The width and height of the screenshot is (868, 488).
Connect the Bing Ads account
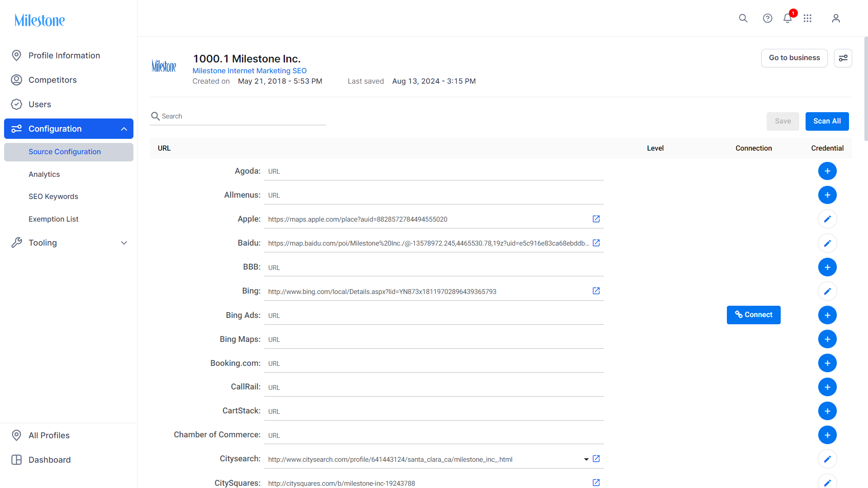754,315
